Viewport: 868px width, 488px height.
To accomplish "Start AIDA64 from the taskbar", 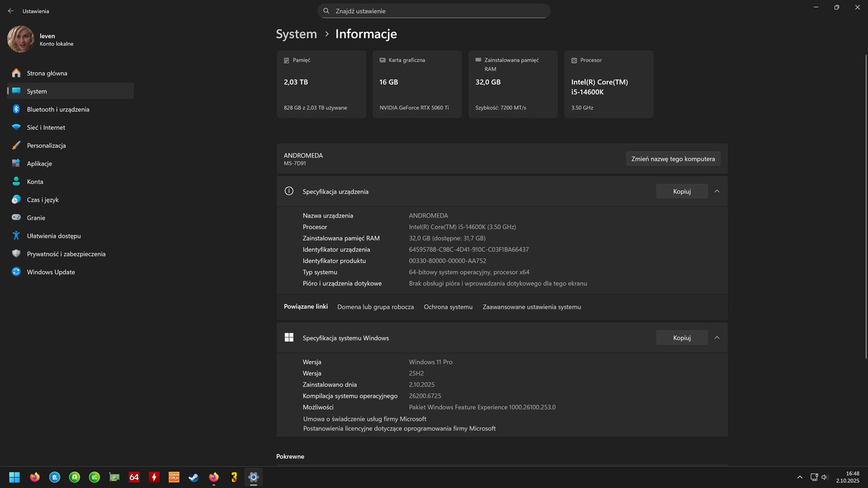I will click(x=134, y=477).
